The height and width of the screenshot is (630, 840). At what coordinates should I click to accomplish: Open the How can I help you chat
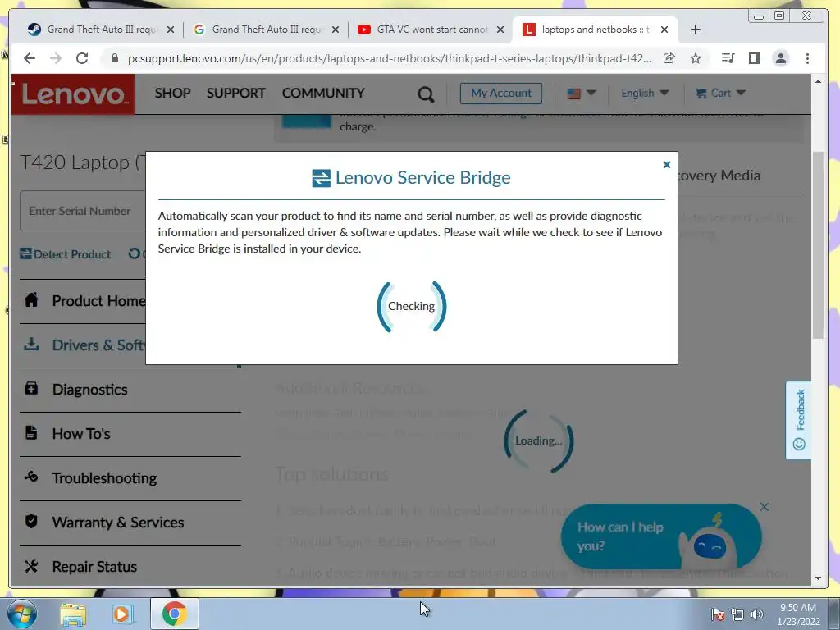pyautogui.click(x=660, y=536)
